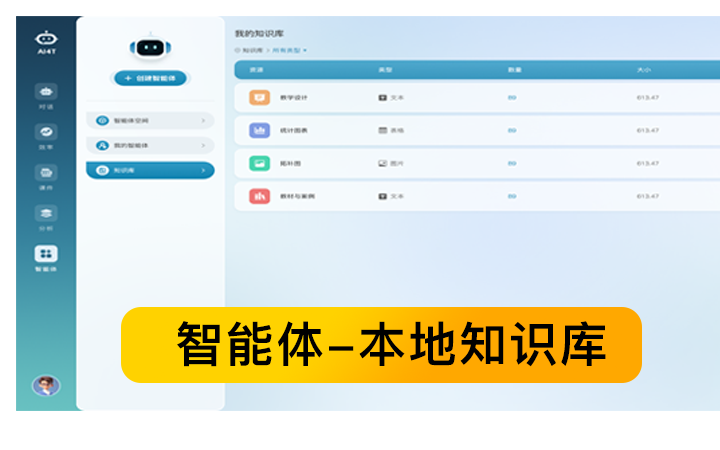The height and width of the screenshot is (450, 720).
Task: Expand the 我的智能体 menu entry
Action: coord(150,146)
